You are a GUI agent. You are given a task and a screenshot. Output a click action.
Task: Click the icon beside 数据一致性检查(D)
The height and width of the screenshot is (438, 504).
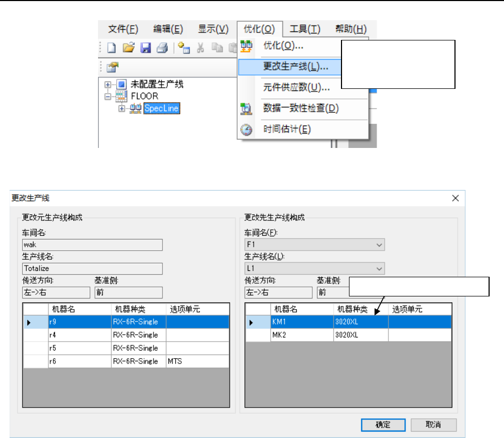click(x=246, y=109)
